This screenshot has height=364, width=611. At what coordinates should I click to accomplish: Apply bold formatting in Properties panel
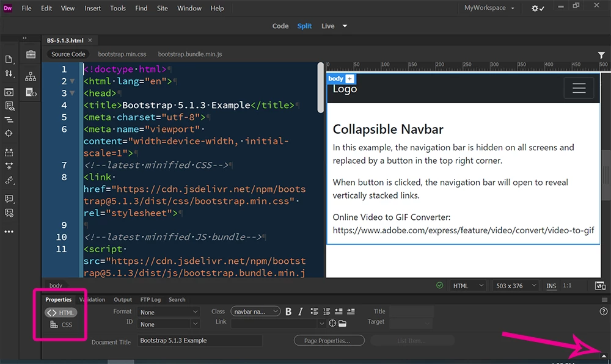288,312
